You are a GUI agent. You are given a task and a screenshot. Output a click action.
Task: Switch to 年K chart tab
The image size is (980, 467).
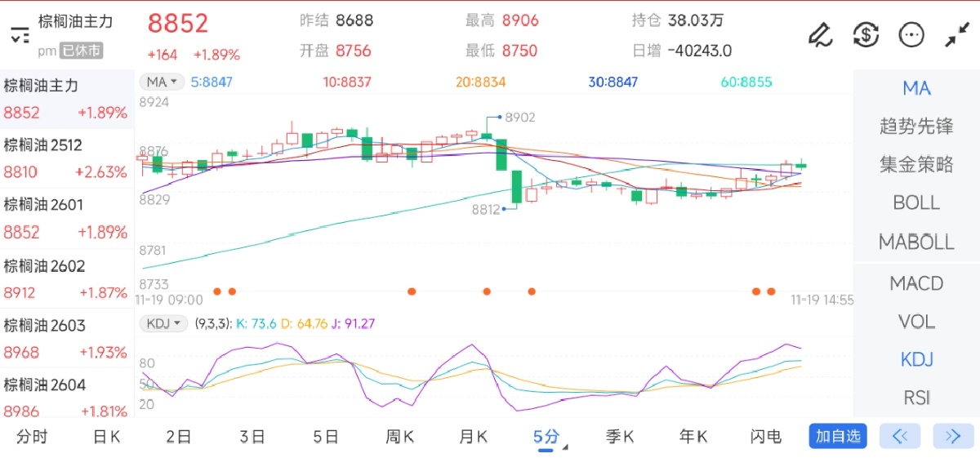(693, 437)
